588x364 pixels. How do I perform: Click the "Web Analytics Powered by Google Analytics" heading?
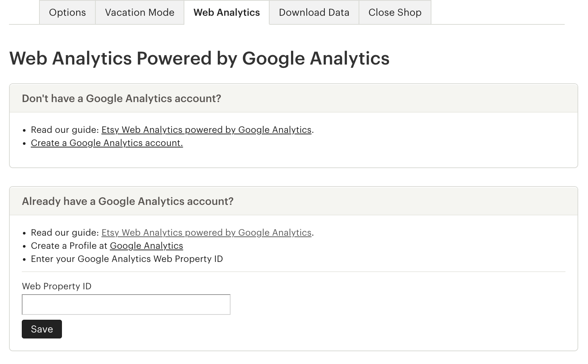pyautogui.click(x=199, y=58)
